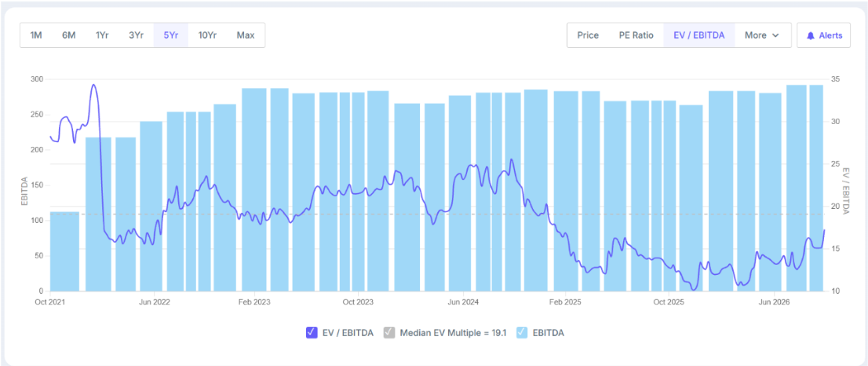Disable the EBITDA bars checkbox
868x366 pixels.
522,332
